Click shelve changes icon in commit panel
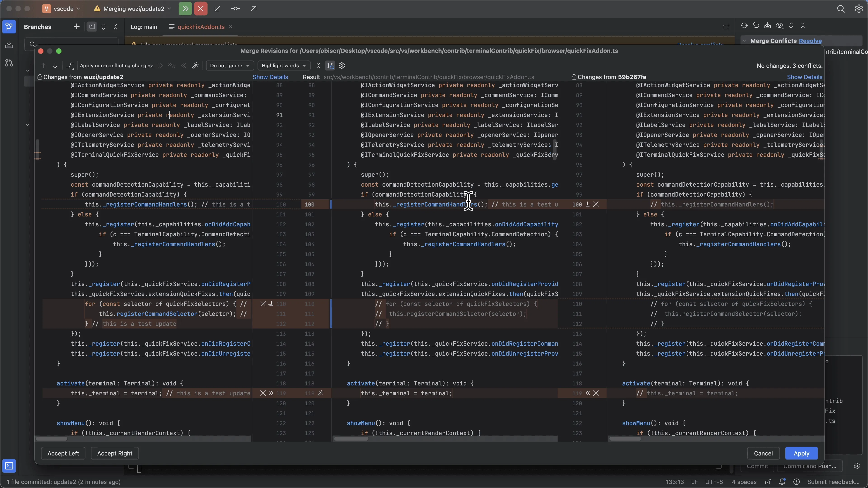 pyautogui.click(x=768, y=26)
